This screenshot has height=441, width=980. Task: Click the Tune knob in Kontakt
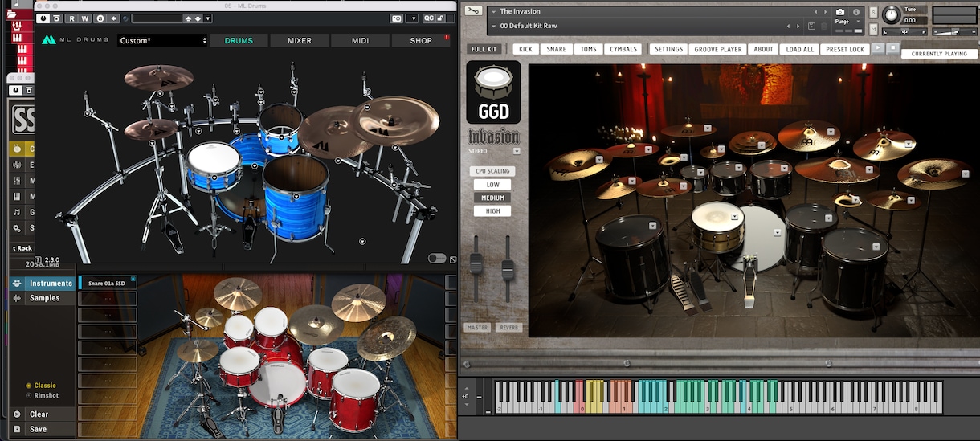coord(892,15)
